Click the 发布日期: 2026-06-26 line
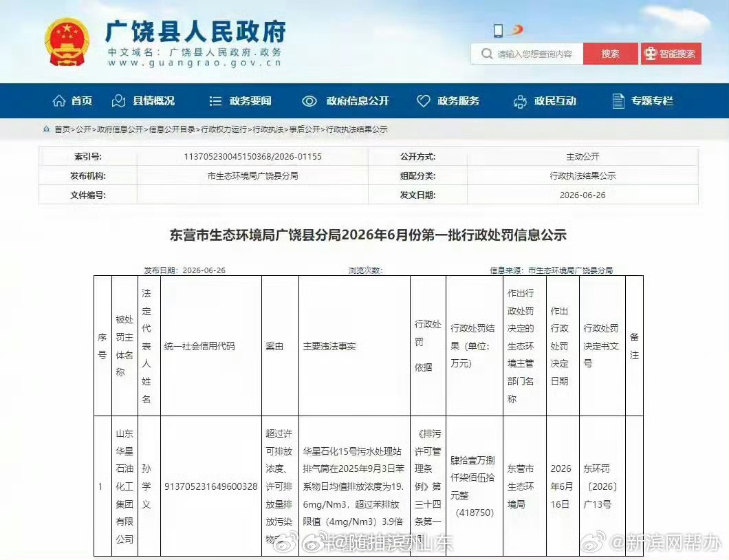This screenshot has width=729, height=560. point(184,270)
